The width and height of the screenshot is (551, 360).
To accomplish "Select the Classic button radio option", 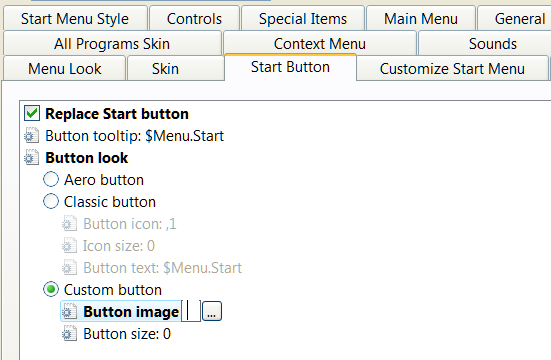I will point(51,202).
